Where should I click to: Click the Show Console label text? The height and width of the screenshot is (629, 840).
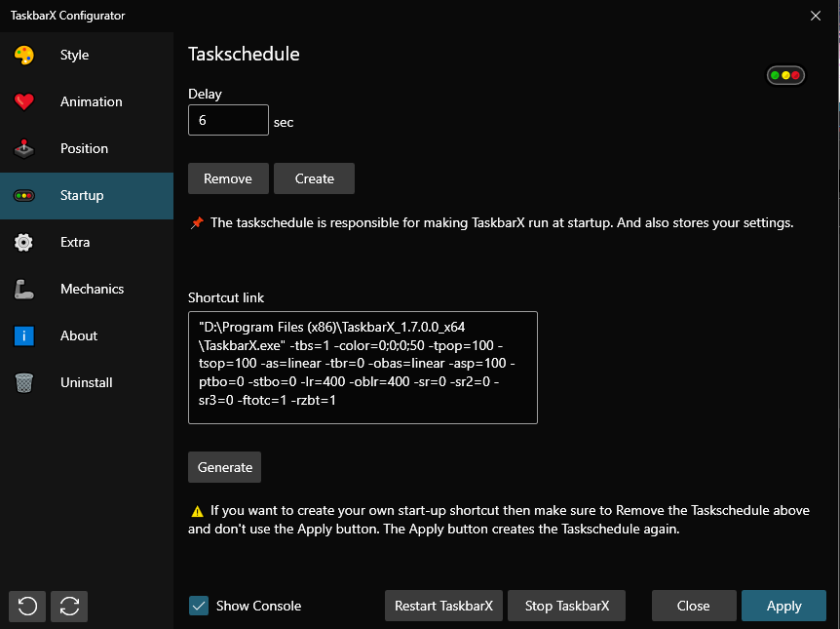coord(259,606)
